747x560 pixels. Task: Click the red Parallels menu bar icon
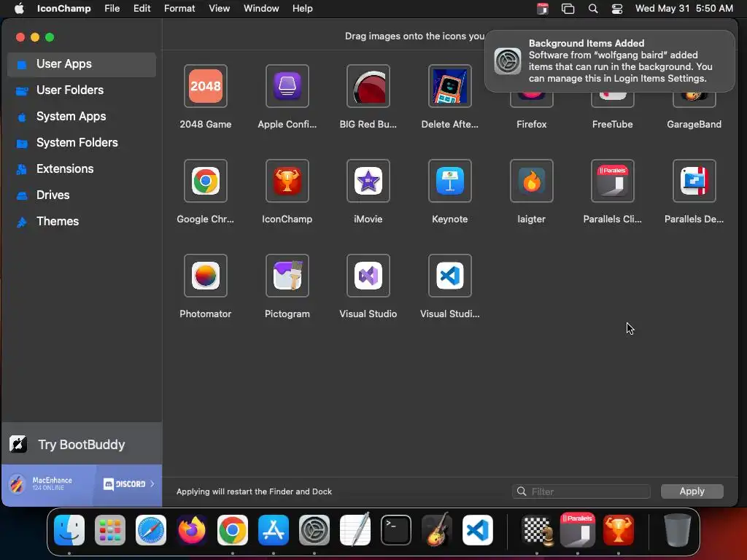pyautogui.click(x=543, y=9)
